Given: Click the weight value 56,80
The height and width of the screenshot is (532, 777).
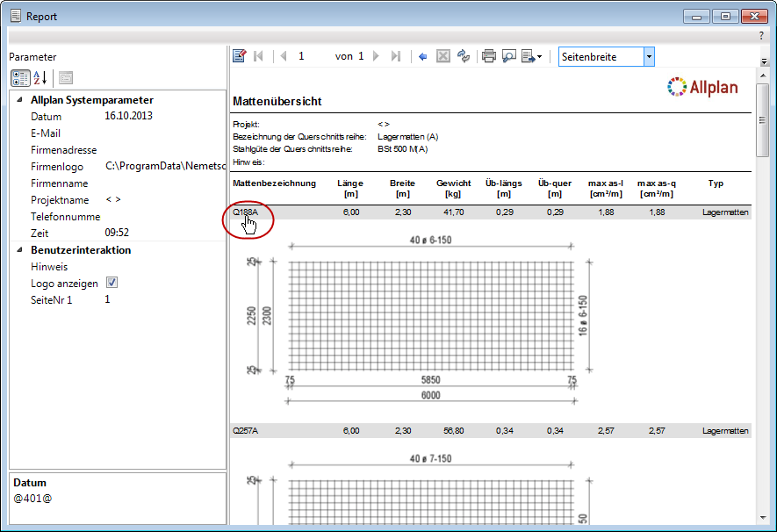Looking at the screenshot, I should click(453, 431).
